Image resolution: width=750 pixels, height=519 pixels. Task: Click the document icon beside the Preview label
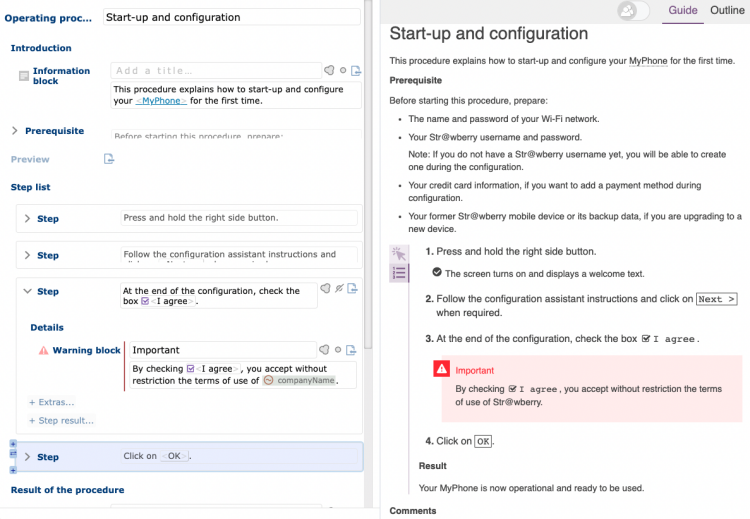pyautogui.click(x=109, y=159)
